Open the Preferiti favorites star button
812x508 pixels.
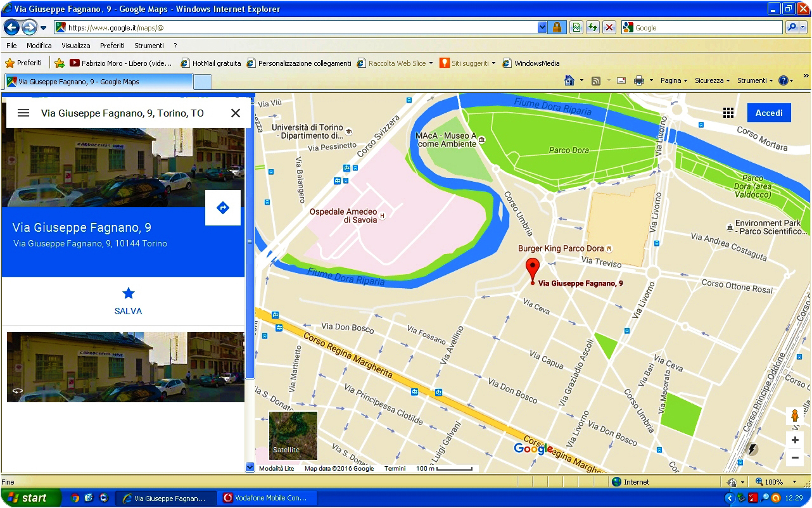23,63
